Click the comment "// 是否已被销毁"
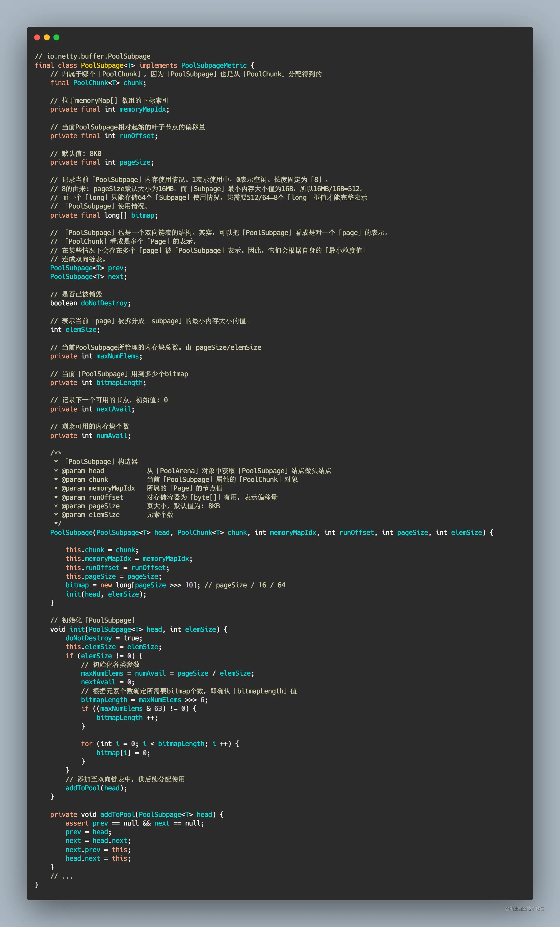 point(76,294)
